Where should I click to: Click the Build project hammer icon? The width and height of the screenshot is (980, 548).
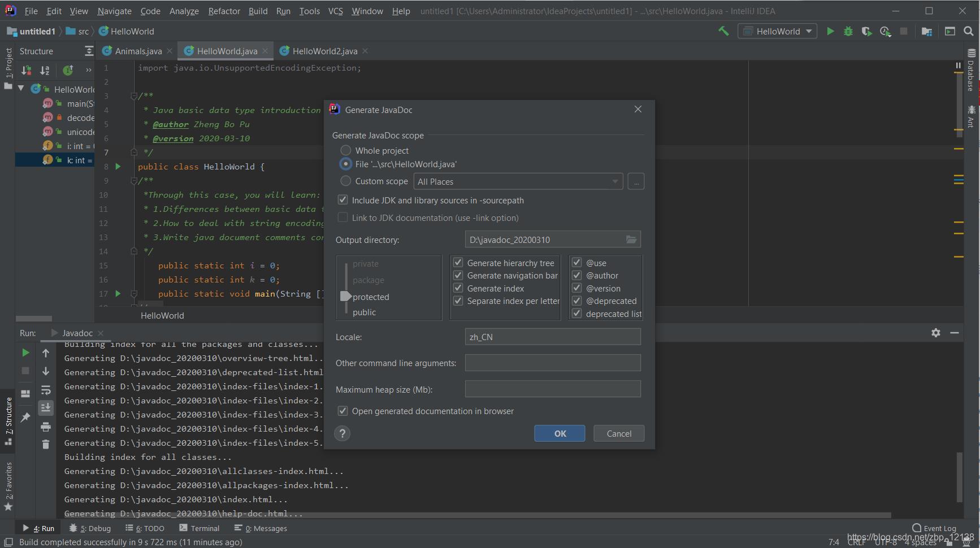click(723, 31)
